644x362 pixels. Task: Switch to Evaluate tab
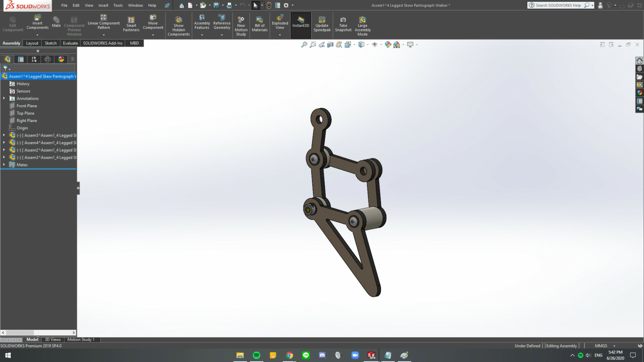[70, 43]
